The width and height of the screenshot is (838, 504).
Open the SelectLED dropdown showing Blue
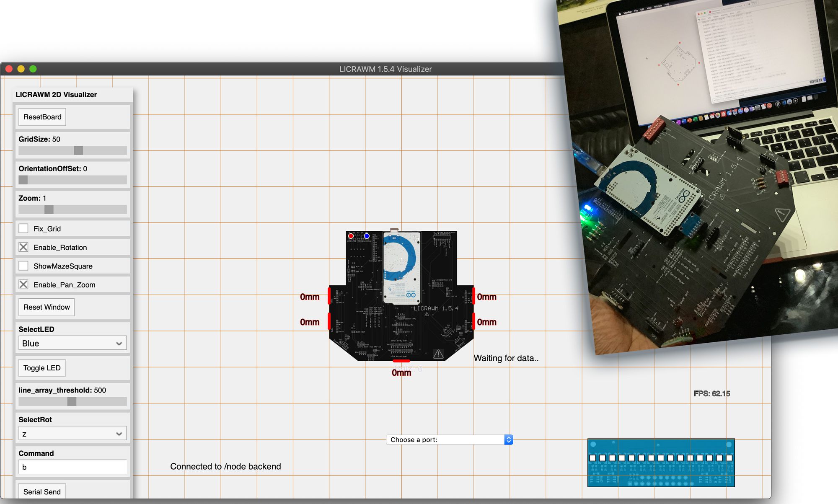(72, 343)
